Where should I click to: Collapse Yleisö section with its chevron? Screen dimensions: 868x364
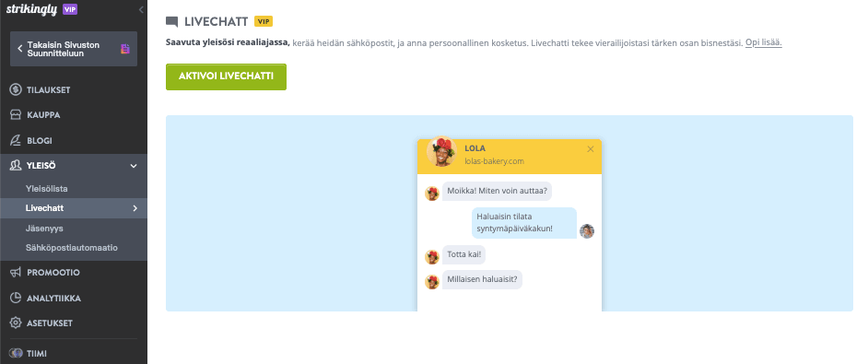134,166
